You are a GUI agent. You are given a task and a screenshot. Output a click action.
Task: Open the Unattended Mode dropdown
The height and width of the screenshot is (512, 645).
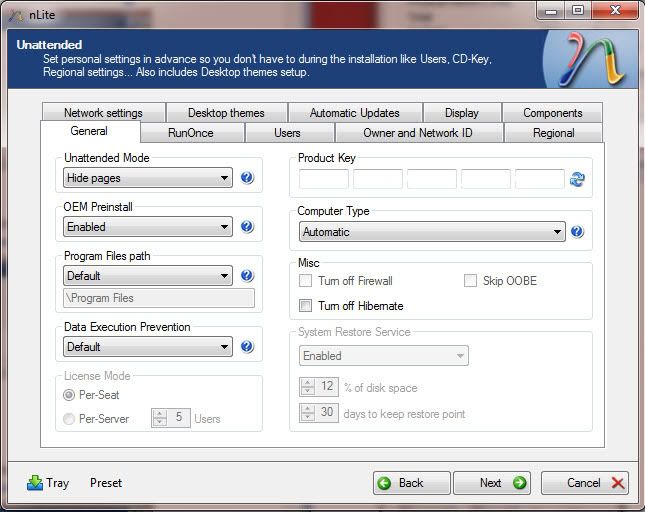coord(148,178)
